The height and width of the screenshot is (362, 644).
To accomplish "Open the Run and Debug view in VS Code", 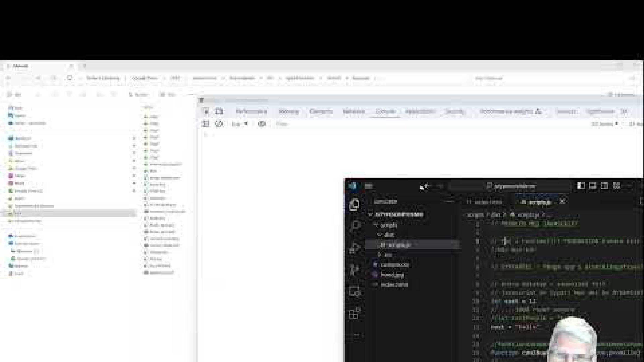I will point(354,268).
